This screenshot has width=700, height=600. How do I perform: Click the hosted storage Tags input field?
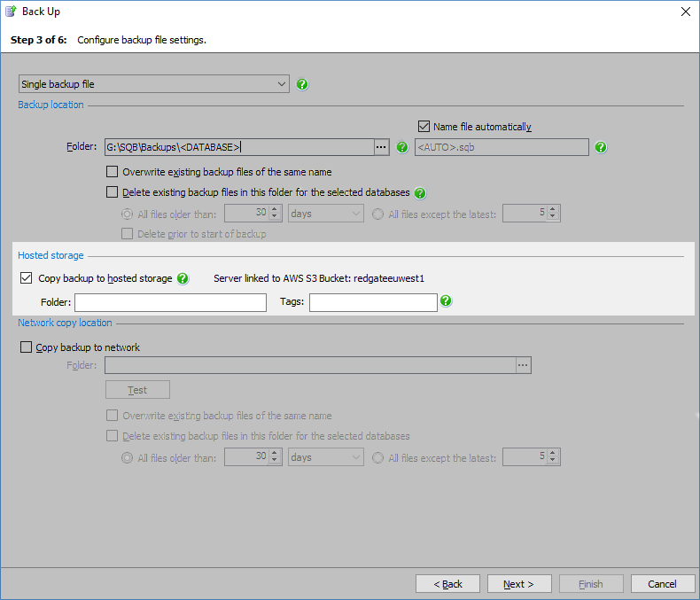click(x=373, y=302)
